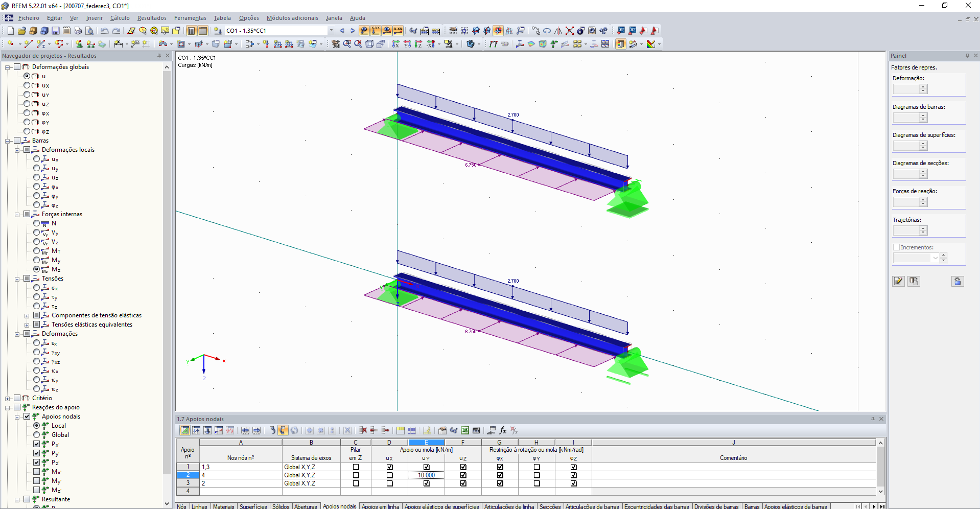Expand Tensões elásticas equivalentes node

click(x=27, y=325)
